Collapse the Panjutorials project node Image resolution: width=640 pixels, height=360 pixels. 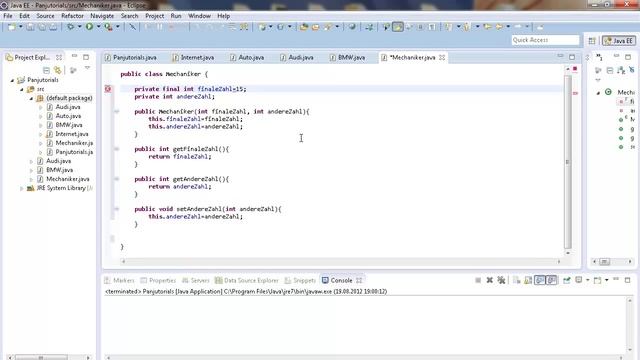[12, 80]
